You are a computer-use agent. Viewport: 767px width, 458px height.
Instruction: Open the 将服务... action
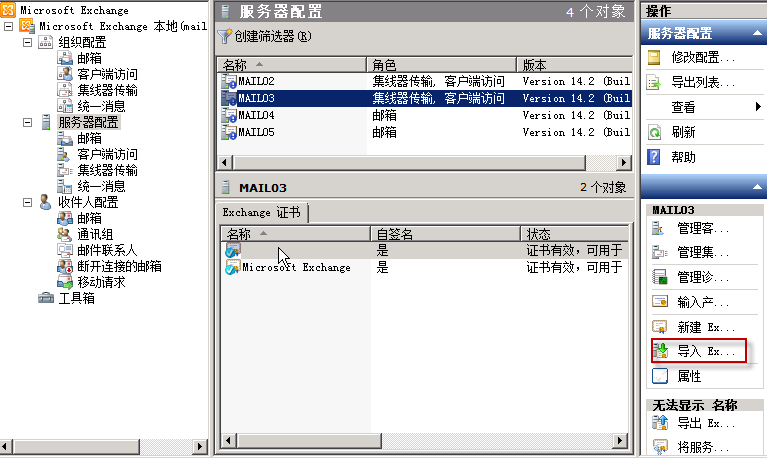702,447
